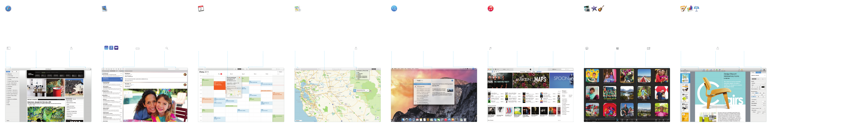Click the share callout icon above Safari window
868x127 pixels.
(71, 48)
